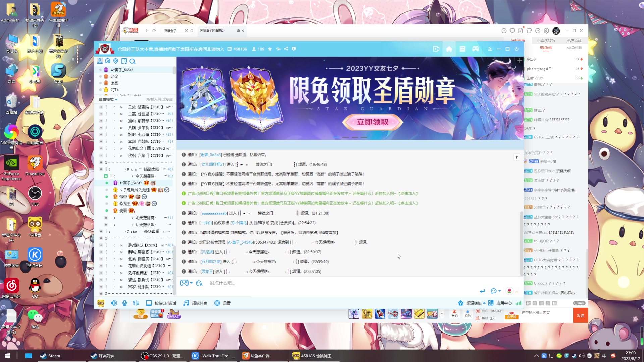This screenshot has height=362, width=644.
Task: Open the search icon in the member panel
Action: tap(132, 61)
